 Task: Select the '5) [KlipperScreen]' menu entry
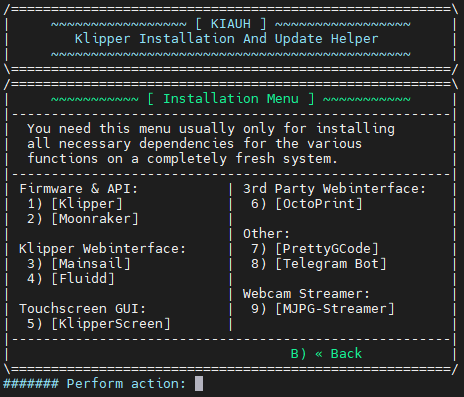(99, 324)
